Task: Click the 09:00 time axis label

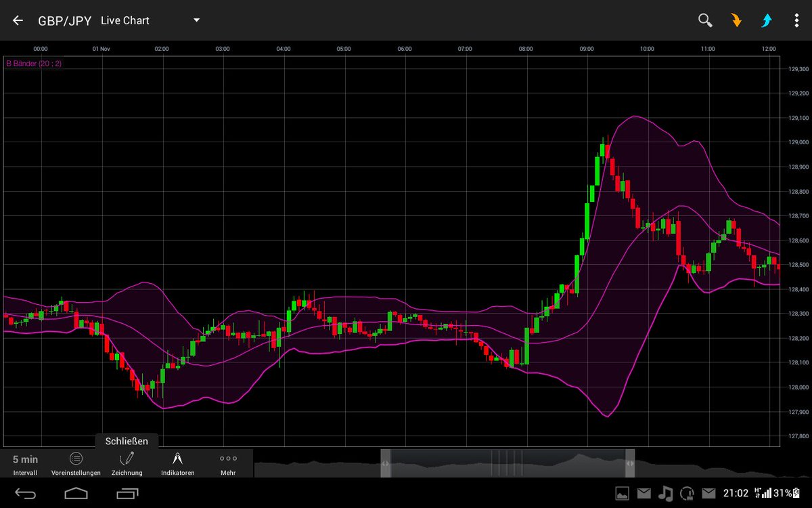Action: 587,49
